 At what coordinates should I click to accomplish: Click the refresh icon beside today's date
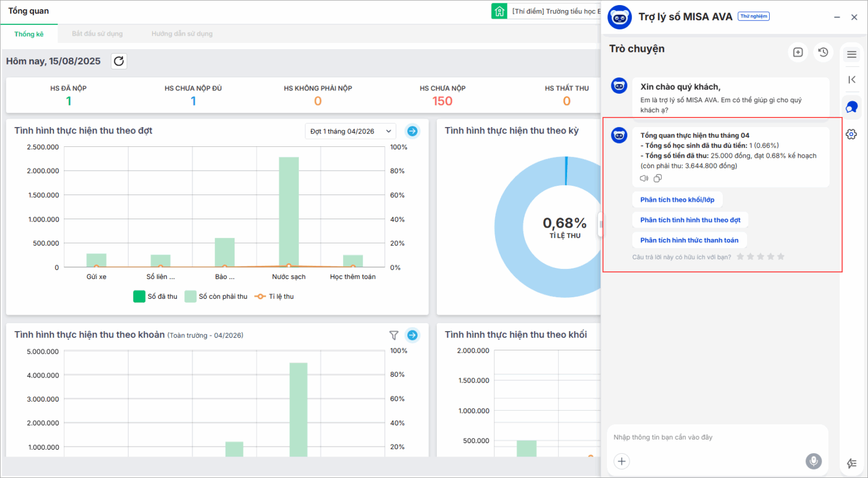coord(119,61)
